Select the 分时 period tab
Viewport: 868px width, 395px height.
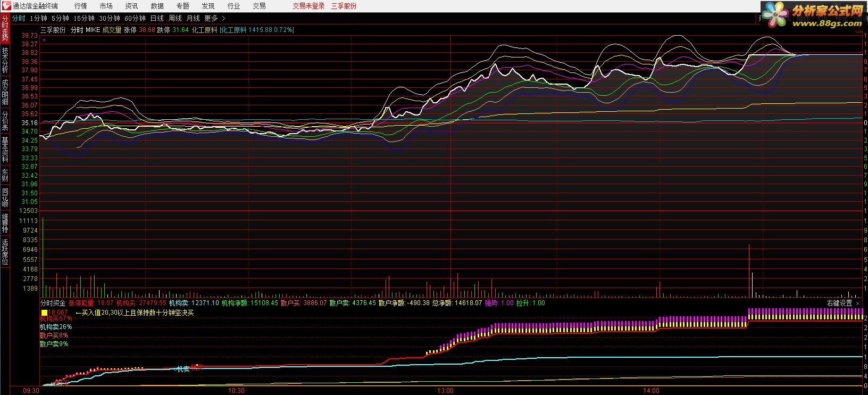click(19, 18)
